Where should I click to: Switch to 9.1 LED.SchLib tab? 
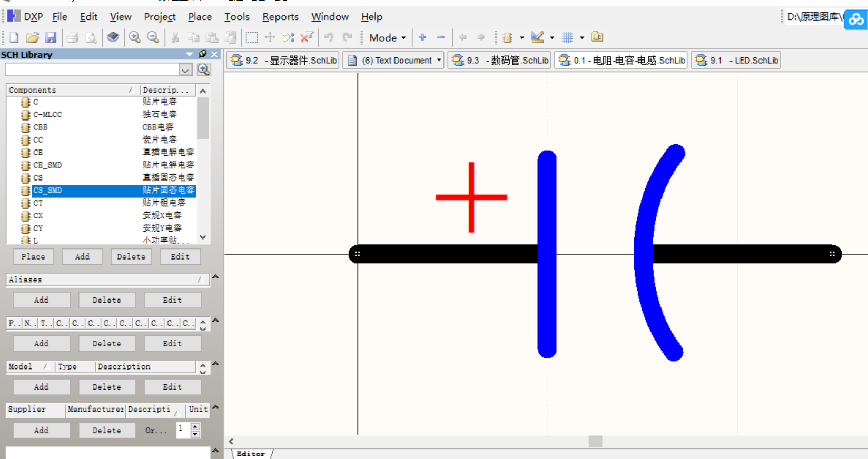coord(735,60)
